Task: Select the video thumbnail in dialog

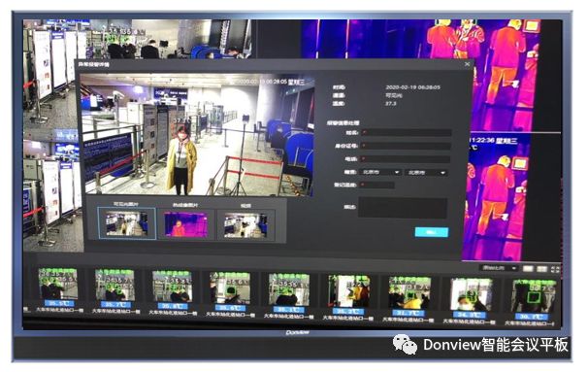Action: click(245, 225)
